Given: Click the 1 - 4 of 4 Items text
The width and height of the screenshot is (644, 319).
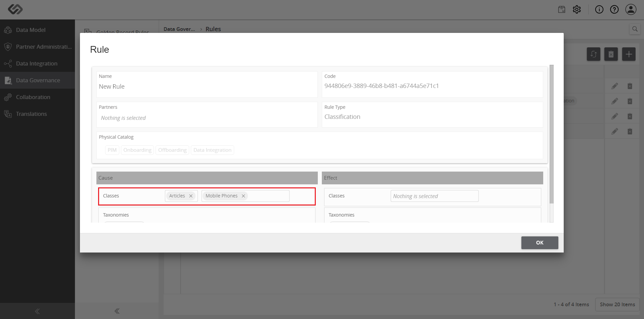Looking at the screenshot, I should (x=571, y=305).
